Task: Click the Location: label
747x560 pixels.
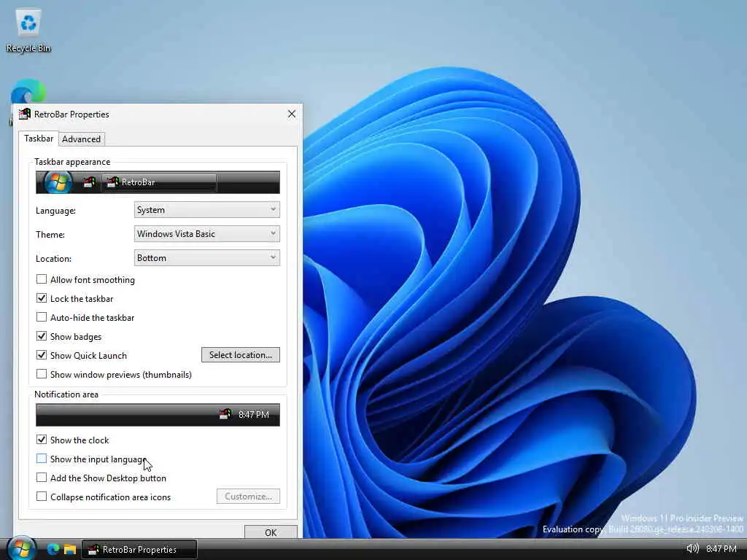Action: (53, 259)
